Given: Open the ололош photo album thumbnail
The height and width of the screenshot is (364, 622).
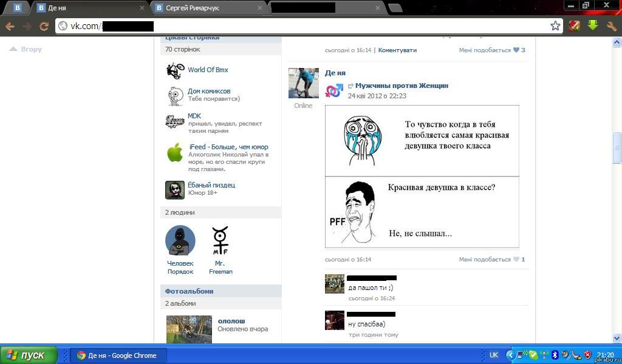Looking at the screenshot, I should pyautogui.click(x=189, y=329).
